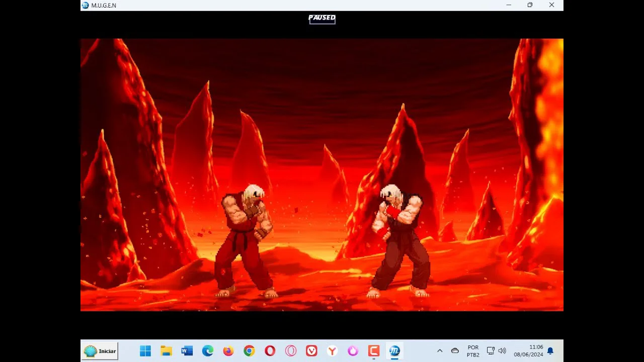Open Yandex browser icon

332,351
